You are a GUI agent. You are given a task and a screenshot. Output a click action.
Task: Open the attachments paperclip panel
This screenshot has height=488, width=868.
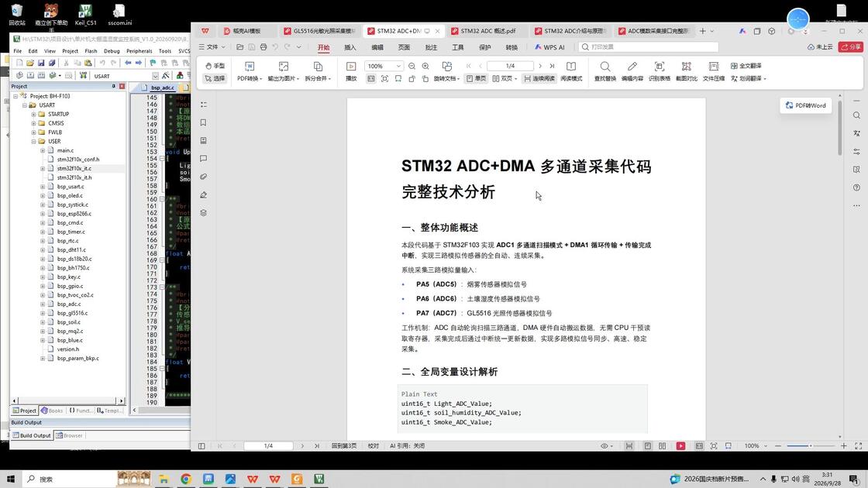(203, 177)
